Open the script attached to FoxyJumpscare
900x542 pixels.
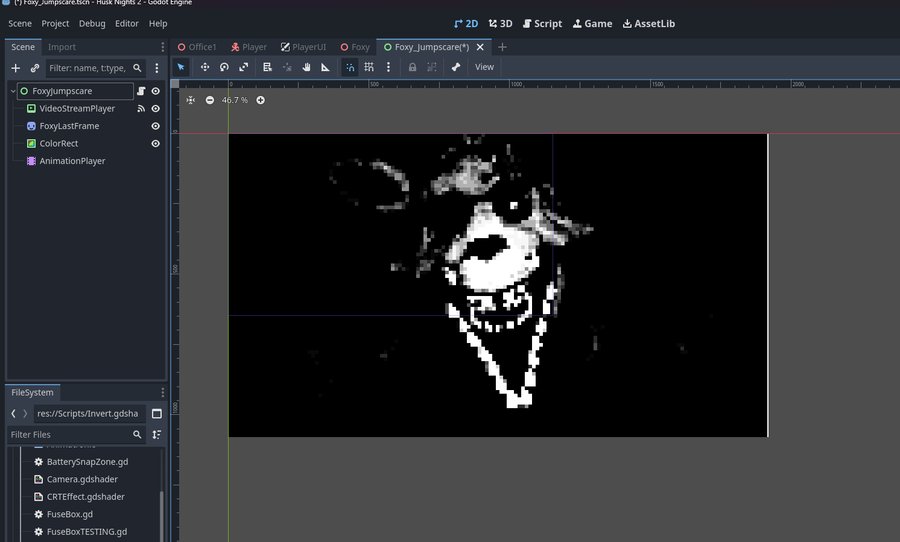pyautogui.click(x=141, y=91)
